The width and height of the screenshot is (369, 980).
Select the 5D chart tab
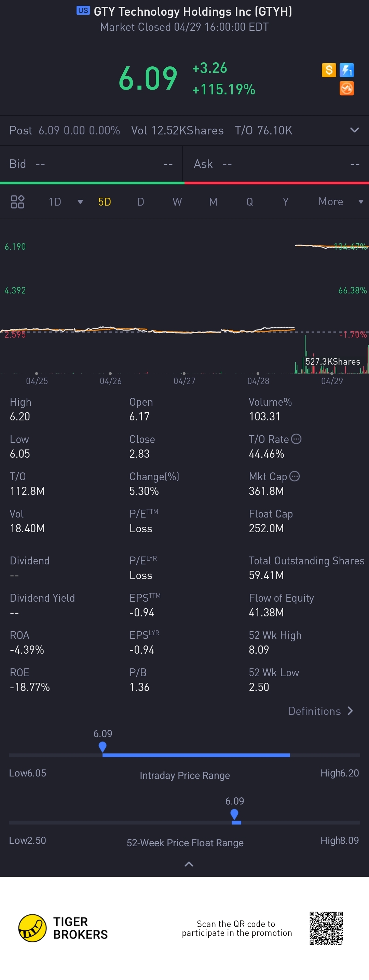[x=105, y=201]
